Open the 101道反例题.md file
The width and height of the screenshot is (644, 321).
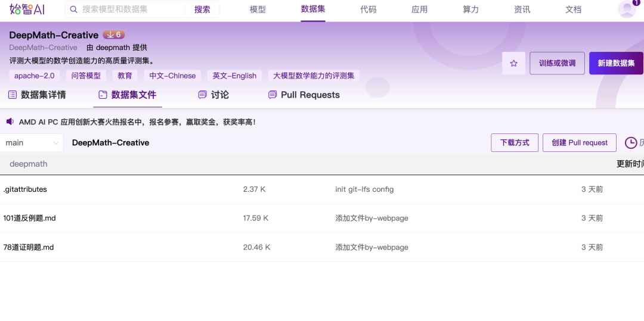(29, 218)
